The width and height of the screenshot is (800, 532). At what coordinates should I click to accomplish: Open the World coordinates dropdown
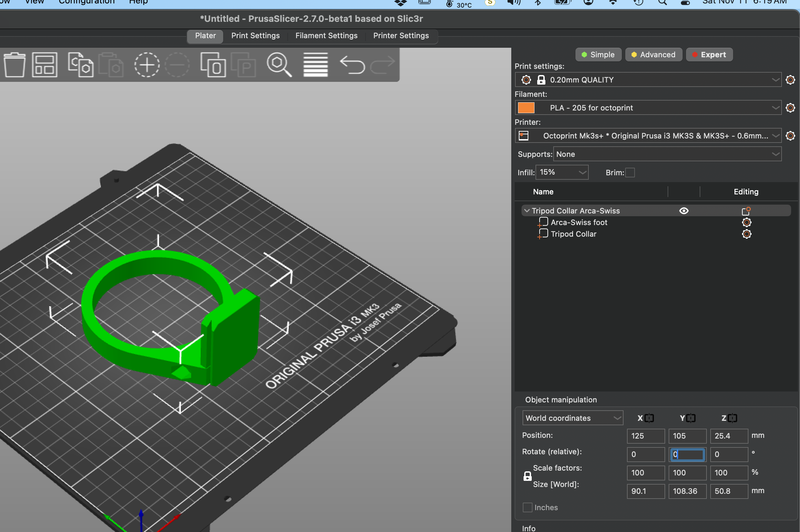pyautogui.click(x=573, y=418)
